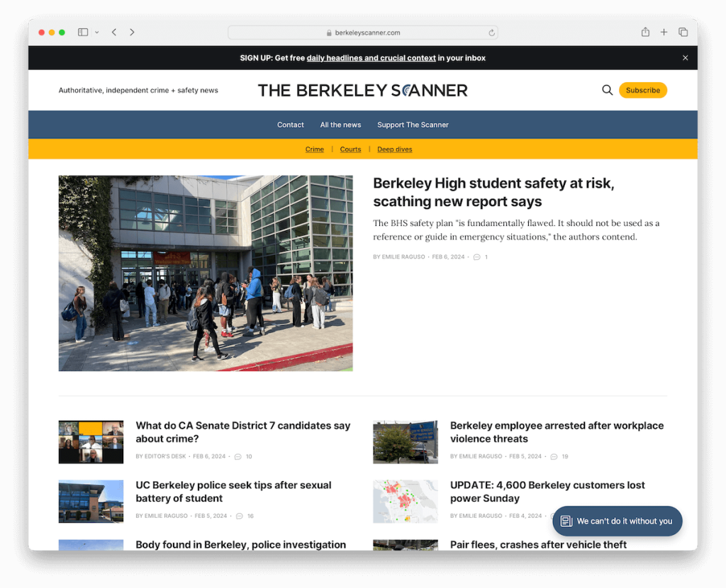Go forward with the browser forward arrow
Screen dimensions: 726x588
click(x=132, y=33)
